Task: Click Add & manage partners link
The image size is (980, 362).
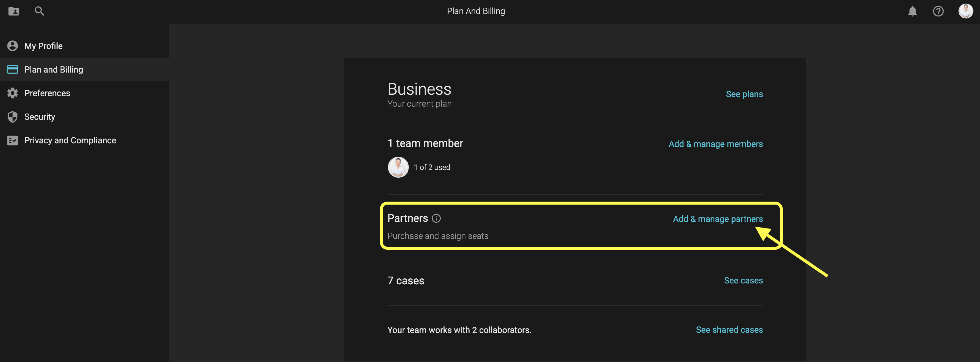Action: point(717,219)
